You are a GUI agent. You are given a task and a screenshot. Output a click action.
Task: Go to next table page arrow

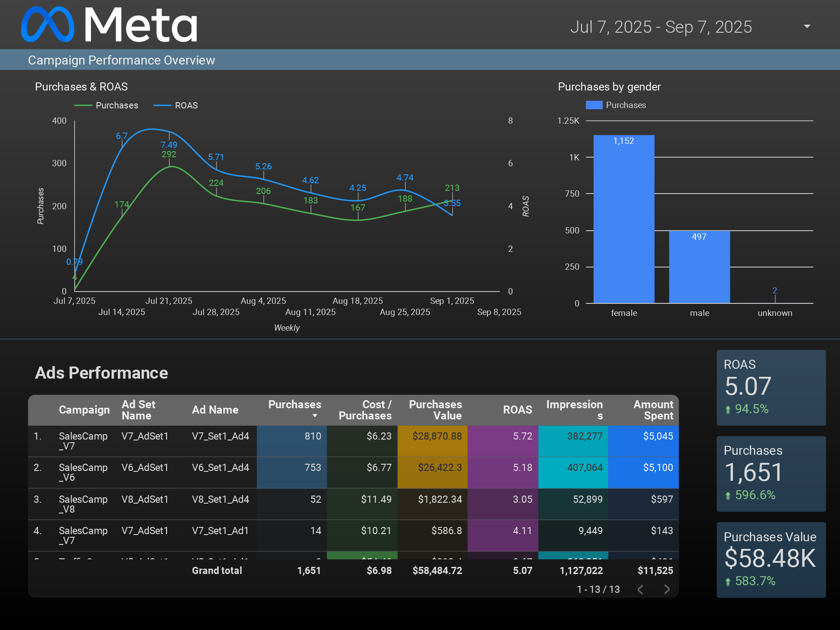[x=667, y=589]
